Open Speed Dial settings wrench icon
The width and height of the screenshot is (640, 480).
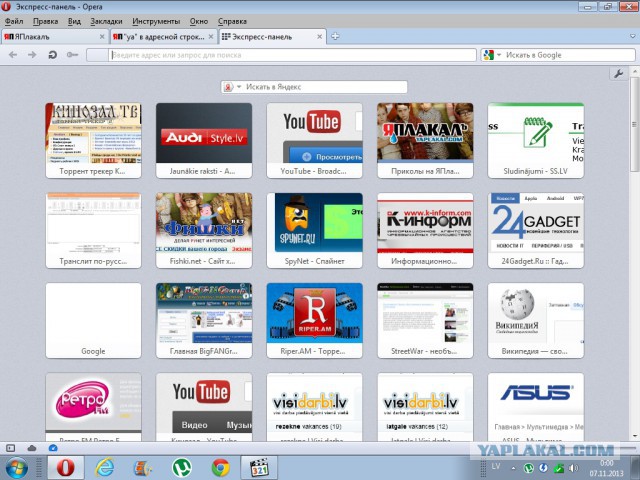tap(618, 74)
